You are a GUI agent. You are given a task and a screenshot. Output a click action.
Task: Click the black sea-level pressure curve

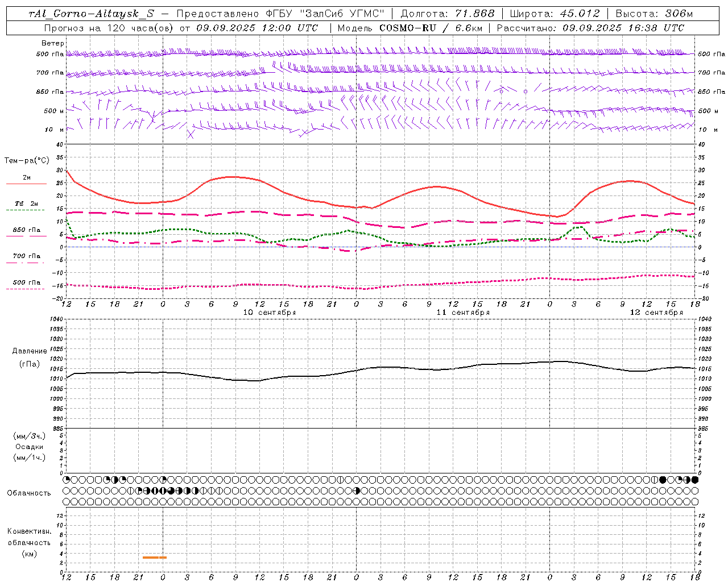[x=381, y=368]
